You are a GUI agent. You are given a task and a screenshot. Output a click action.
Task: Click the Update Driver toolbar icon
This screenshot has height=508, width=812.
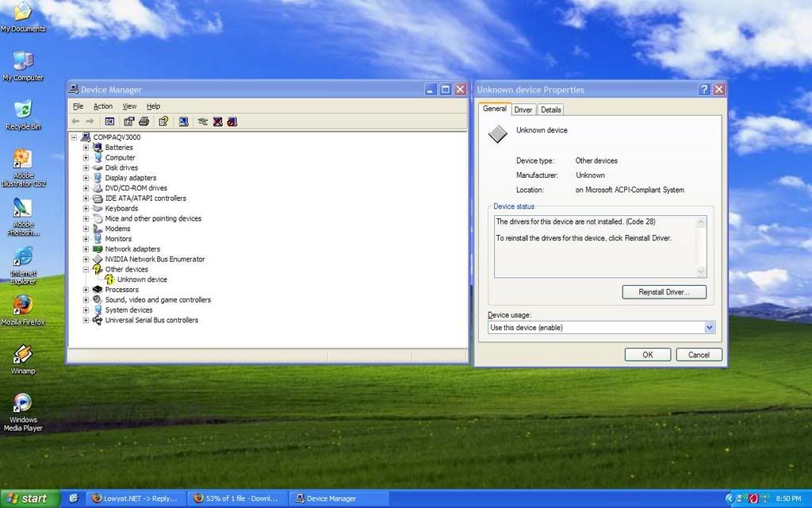(x=184, y=121)
